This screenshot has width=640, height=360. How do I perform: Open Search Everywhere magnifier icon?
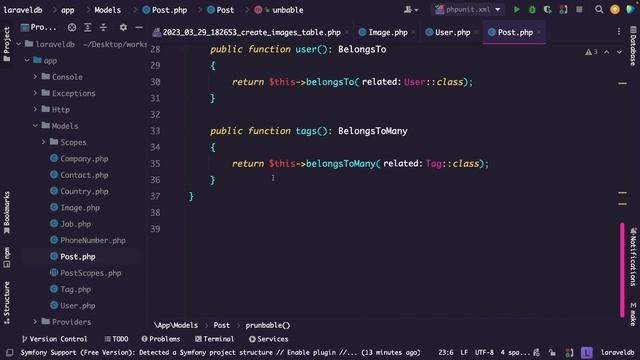[x=599, y=9]
